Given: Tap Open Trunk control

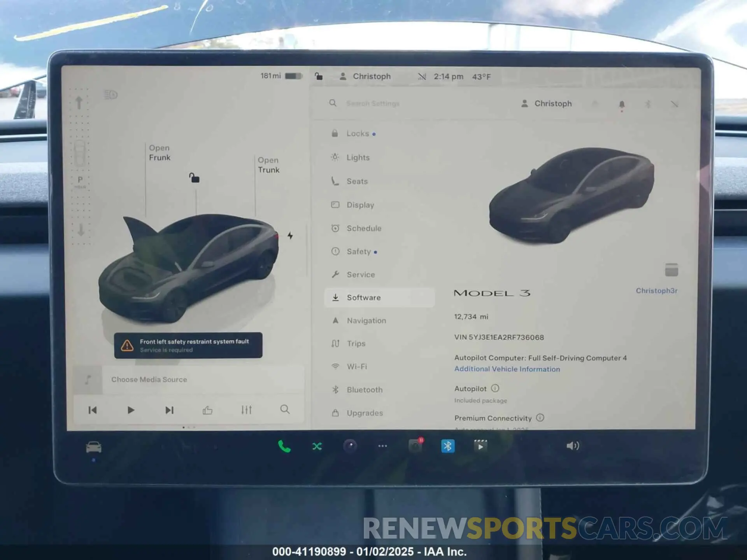Looking at the screenshot, I should 268,165.
